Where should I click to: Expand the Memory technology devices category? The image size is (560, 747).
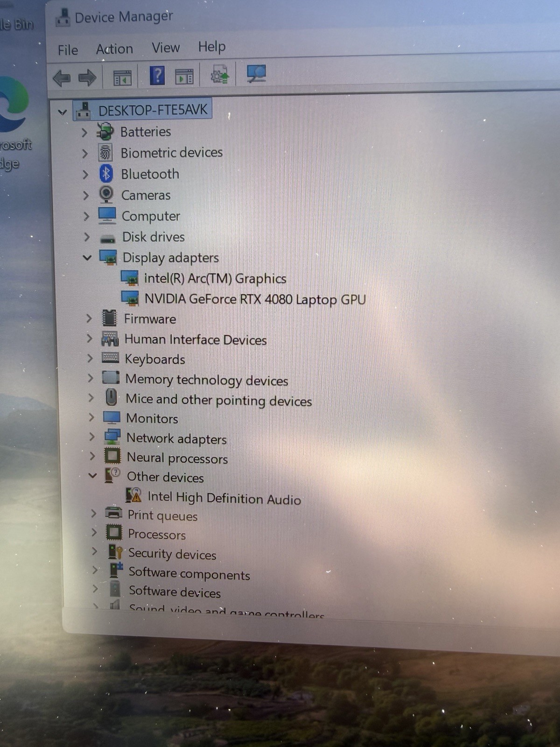pos(90,378)
